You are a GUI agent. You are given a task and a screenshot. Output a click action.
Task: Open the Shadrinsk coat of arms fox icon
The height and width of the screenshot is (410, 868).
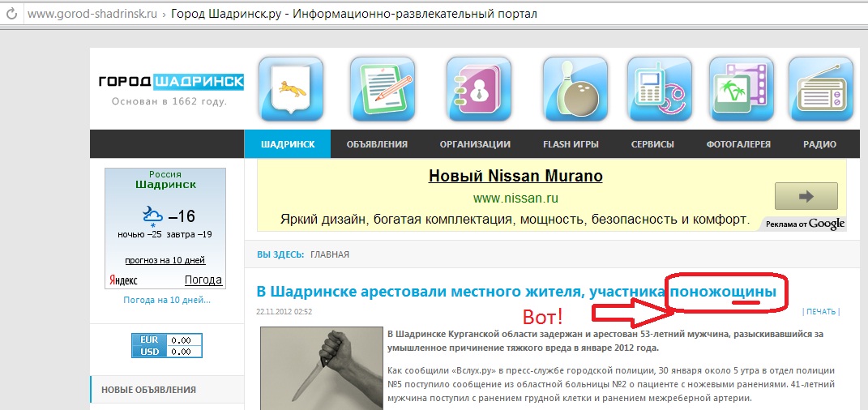[x=291, y=89]
